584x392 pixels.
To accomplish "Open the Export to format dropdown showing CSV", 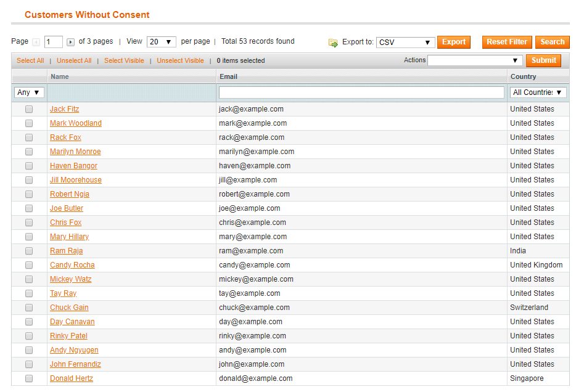I will click(405, 43).
